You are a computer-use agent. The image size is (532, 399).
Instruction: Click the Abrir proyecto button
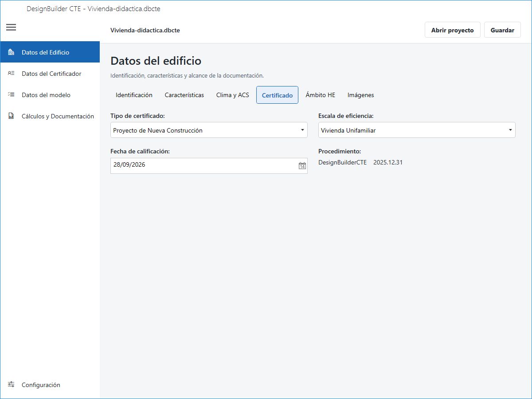point(453,30)
